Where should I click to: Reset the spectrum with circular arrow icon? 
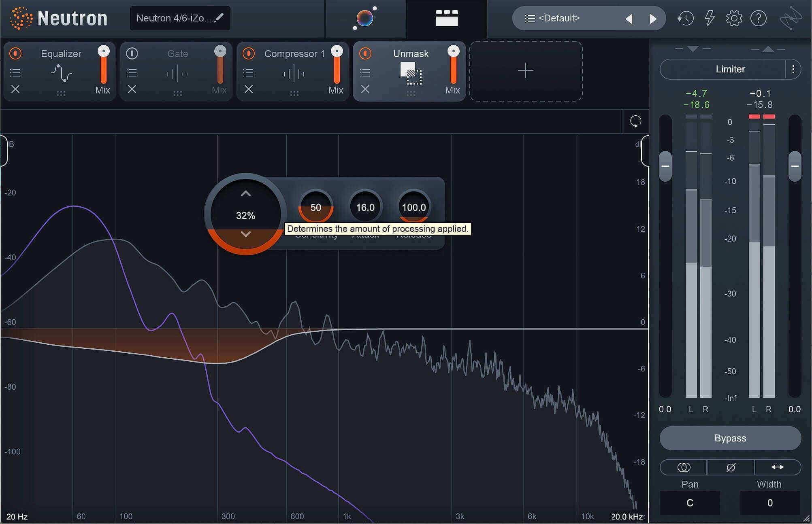[x=635, y=121]
